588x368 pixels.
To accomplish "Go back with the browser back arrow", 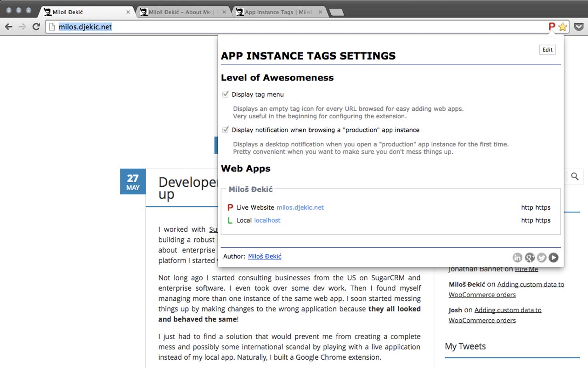I will (8, 27).
